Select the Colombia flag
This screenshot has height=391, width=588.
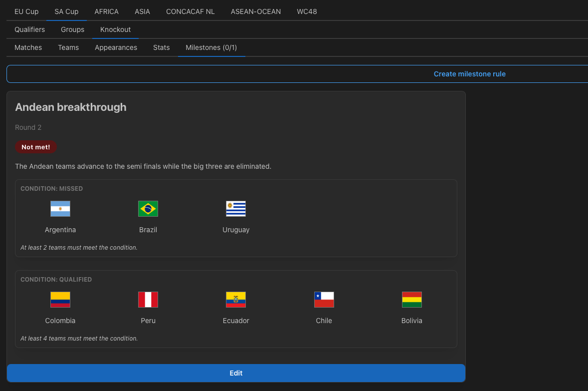(60, 300)
